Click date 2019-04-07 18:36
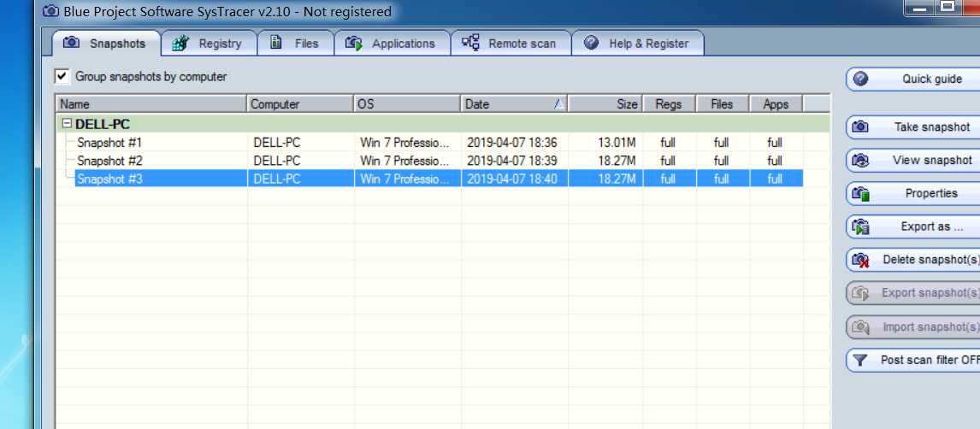 click(512, 143)
